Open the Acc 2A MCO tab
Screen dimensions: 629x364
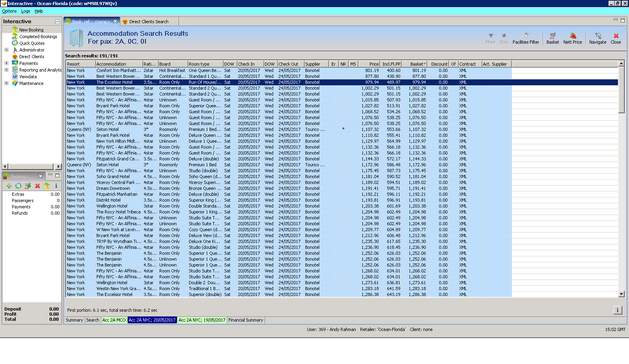114,320
